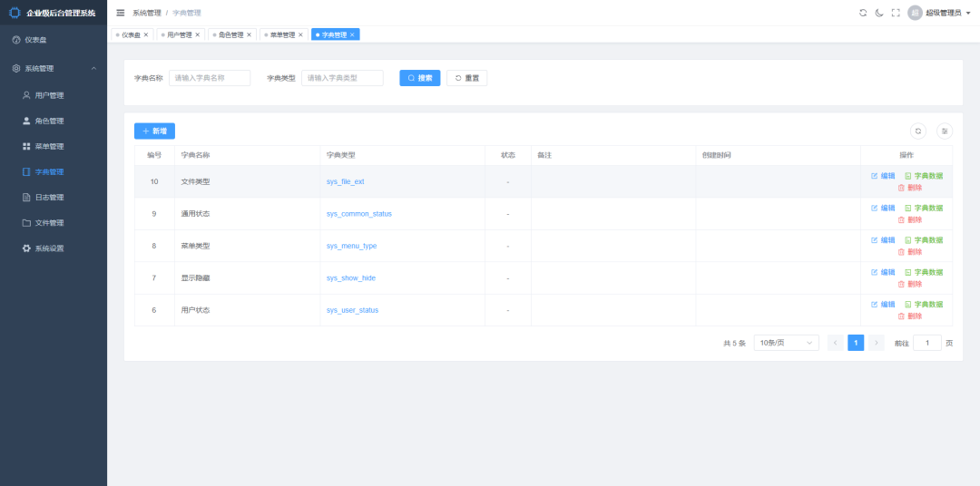Close the 菜单管理 tab
The width and height of the screenshot is (980, 486).
300,35
